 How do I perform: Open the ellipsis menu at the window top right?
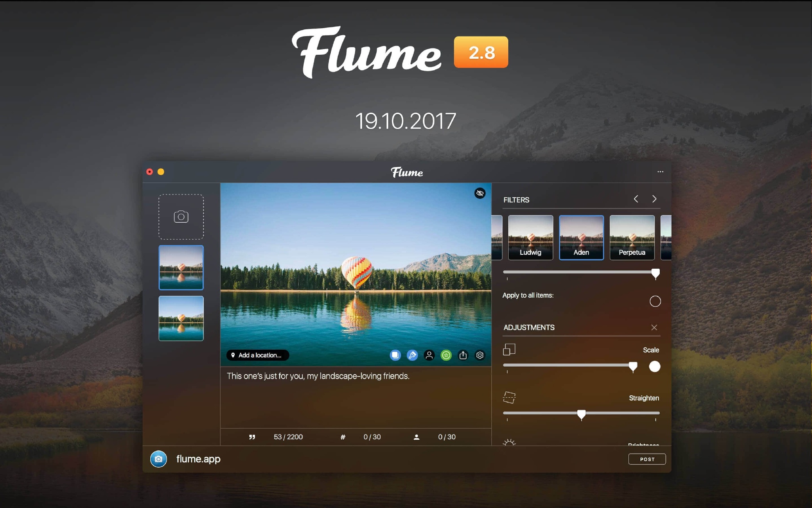point(661,171)
